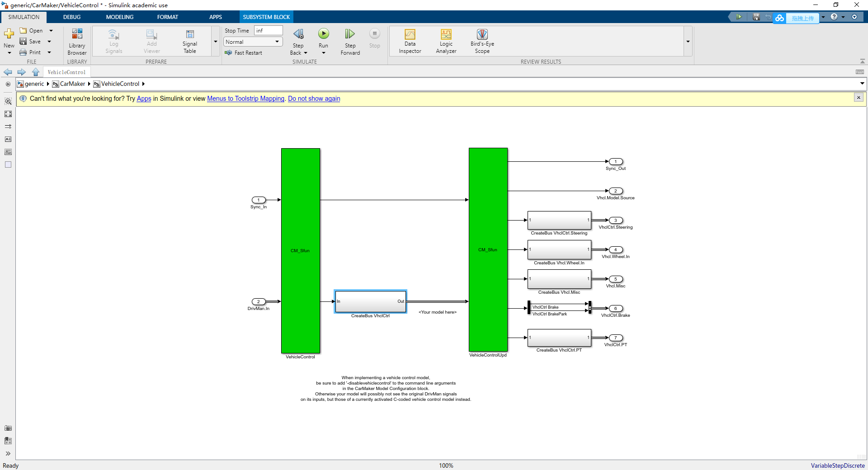
Task: Click the keyboard icon right of the tab bar
Action: pos(860,72)
